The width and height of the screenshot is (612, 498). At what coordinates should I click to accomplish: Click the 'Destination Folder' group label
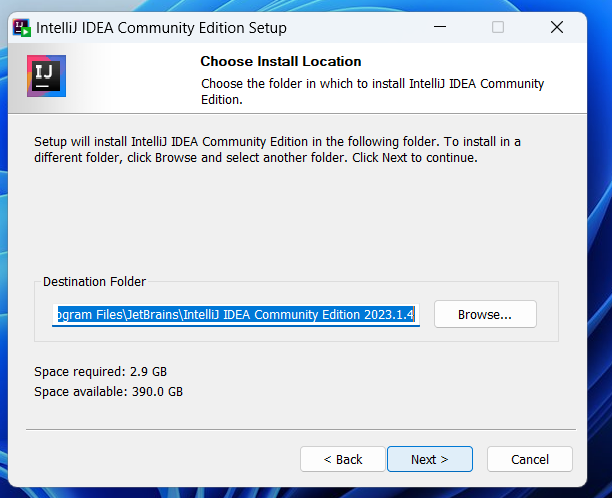pyautogui.click(x=94, y=281)
